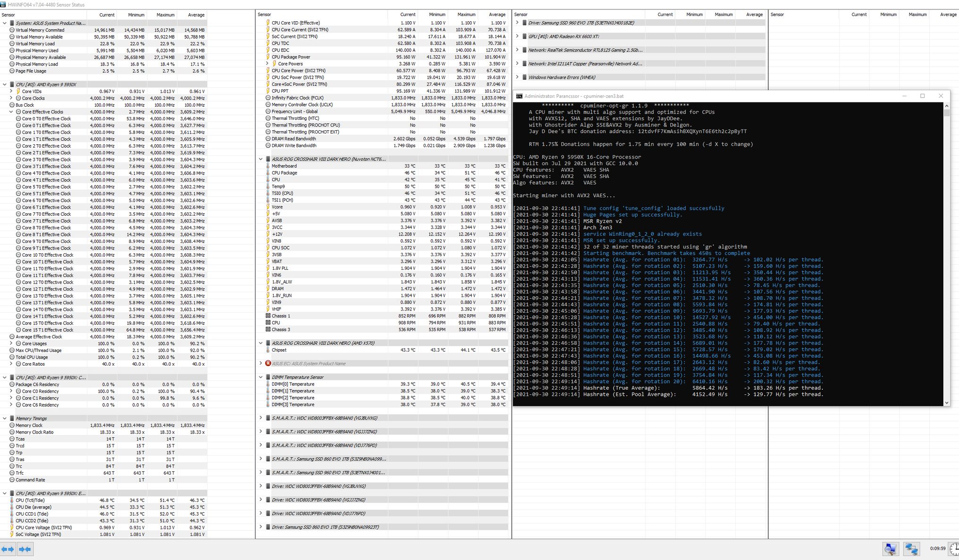Select the CPU Package Power sensor row
Viewport: 959px width, 560px height.
tap(291, 57)
